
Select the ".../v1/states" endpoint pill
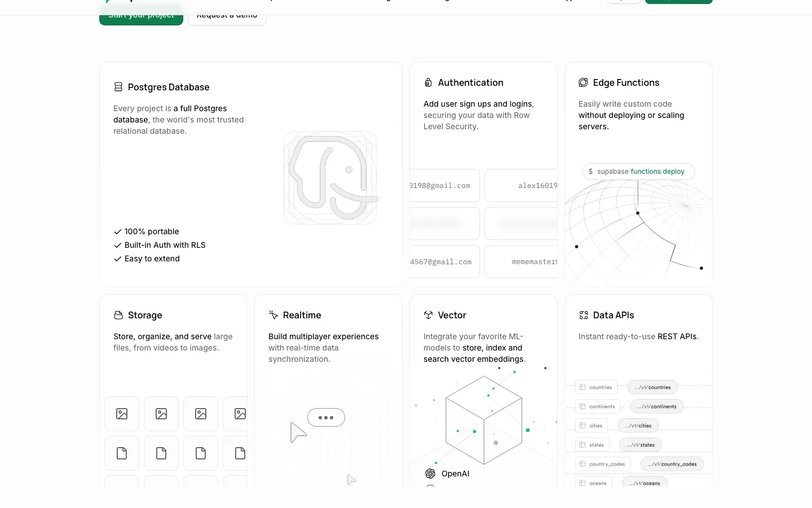tap(641, 445)
